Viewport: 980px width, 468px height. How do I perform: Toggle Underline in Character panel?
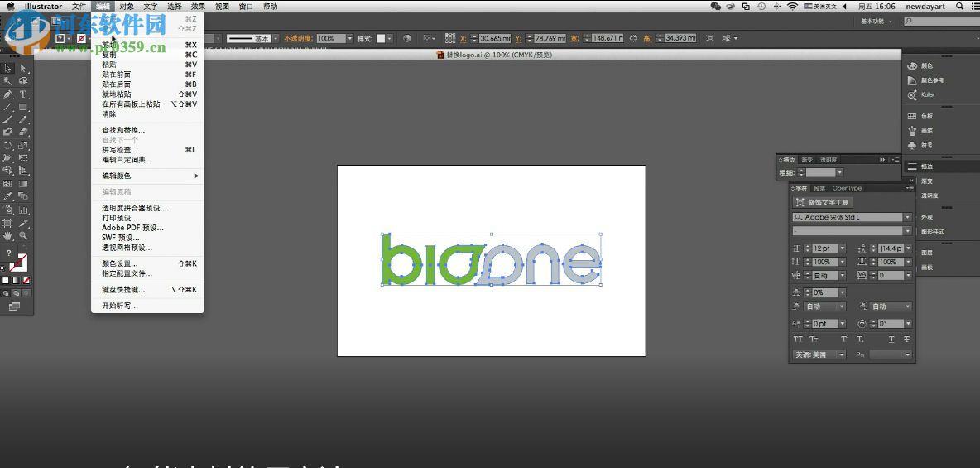coord(891,340)
